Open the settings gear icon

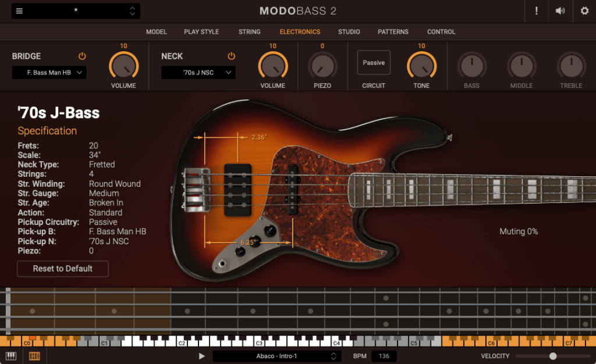click(584, 11)
